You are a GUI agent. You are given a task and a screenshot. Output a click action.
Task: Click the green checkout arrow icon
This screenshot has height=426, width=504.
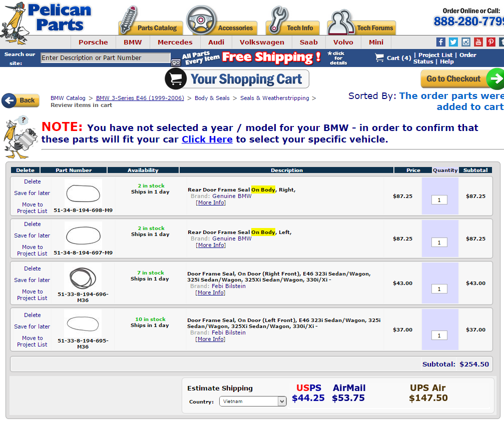click(495, 78)
